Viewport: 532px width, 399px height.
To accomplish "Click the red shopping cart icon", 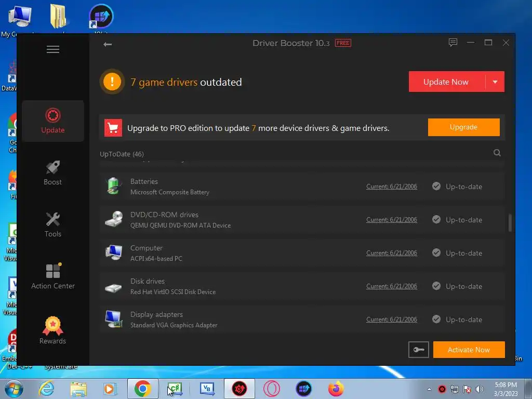I will point(113,128).
